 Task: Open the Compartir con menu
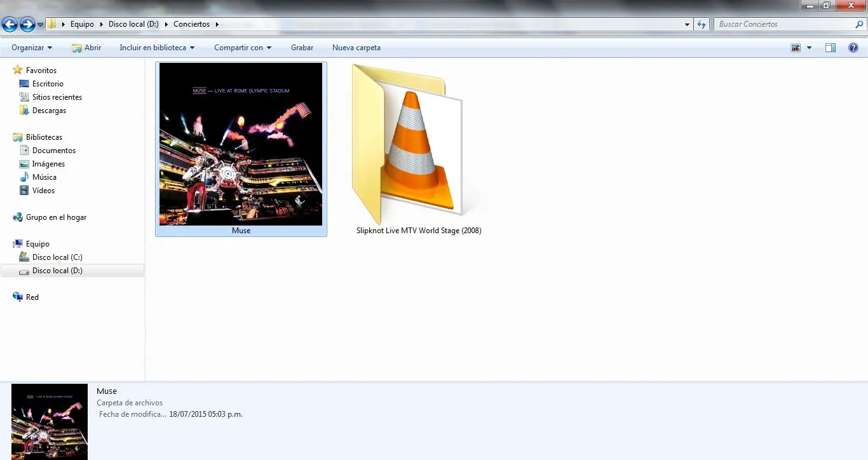[x=243, y=48]
